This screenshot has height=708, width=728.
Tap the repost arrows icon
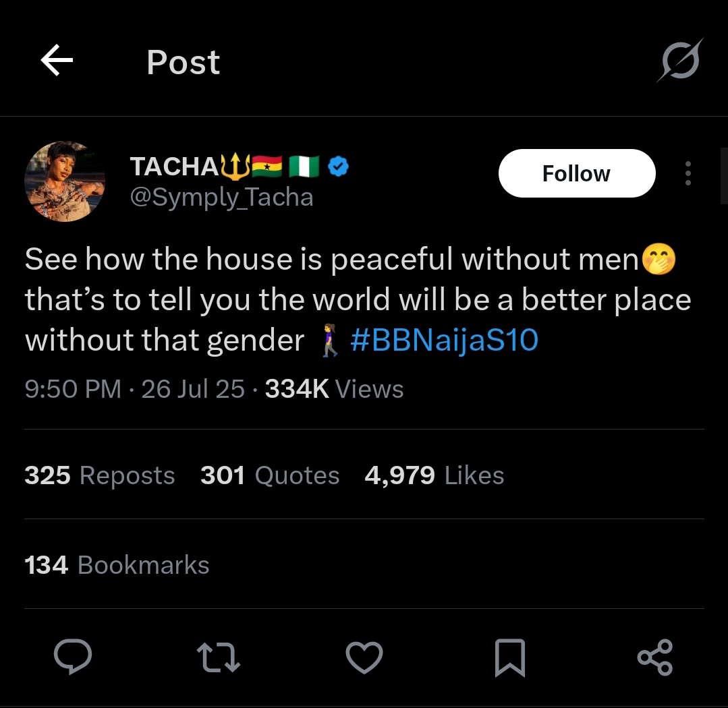click(218, 657)
